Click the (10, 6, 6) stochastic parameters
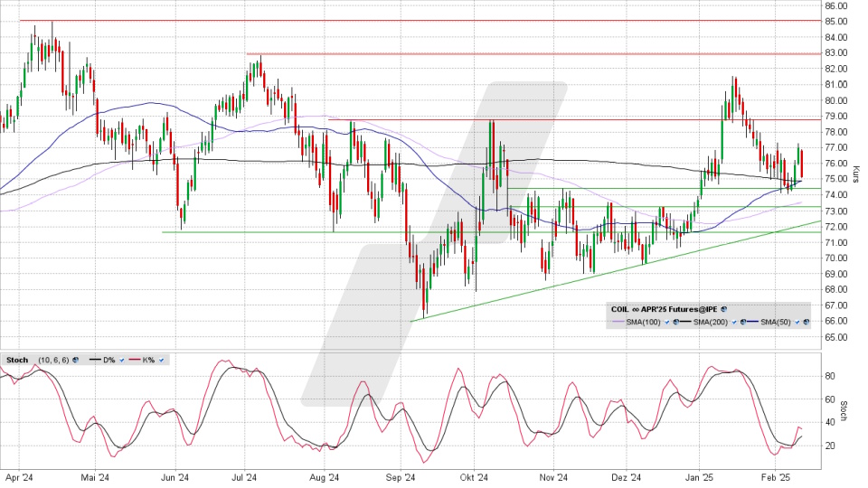Screen dimensions: 868x488 tap(52, 360)
